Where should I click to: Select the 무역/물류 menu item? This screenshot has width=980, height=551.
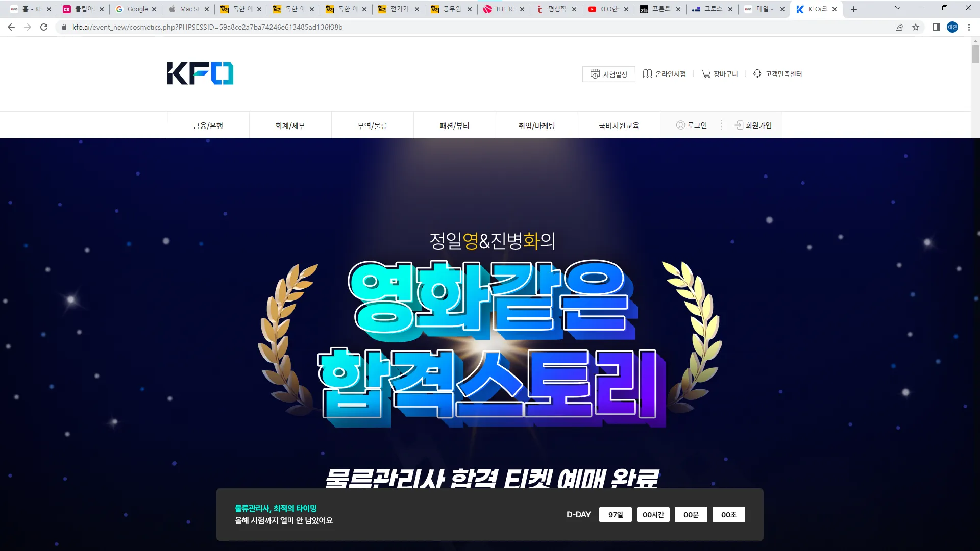point(373,126)
